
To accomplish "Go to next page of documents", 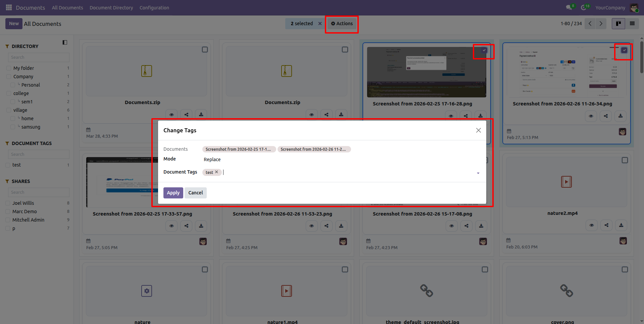I will pos(601,24).
